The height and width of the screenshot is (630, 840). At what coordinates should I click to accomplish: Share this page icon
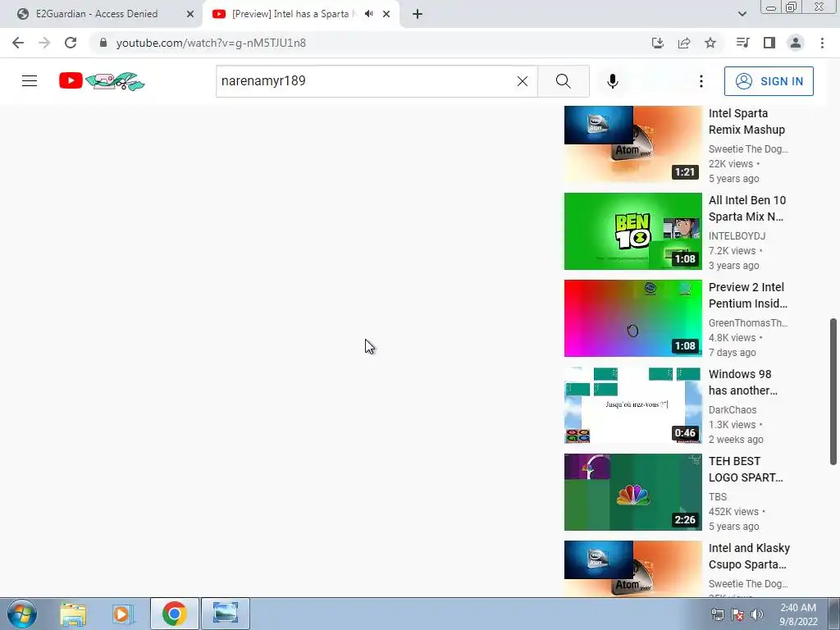[684, 43]
